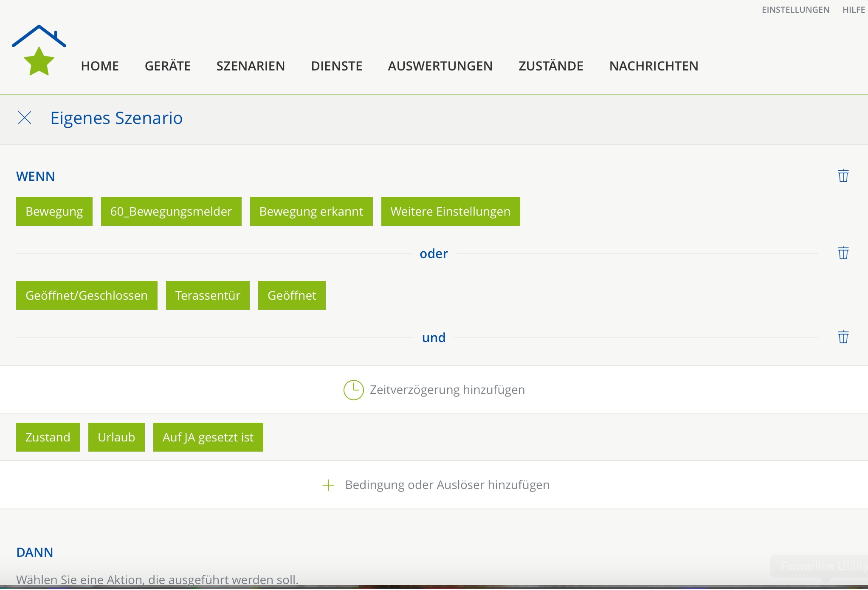Toggle the 'oder' logical operator
The image size is (868, 590).
[x=434, y=253]
